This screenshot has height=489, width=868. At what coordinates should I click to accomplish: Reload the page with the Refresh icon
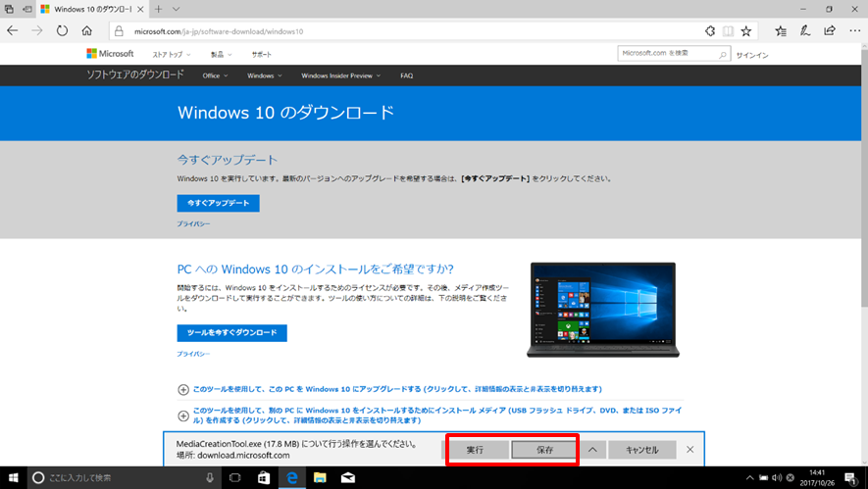coord(62,31)
